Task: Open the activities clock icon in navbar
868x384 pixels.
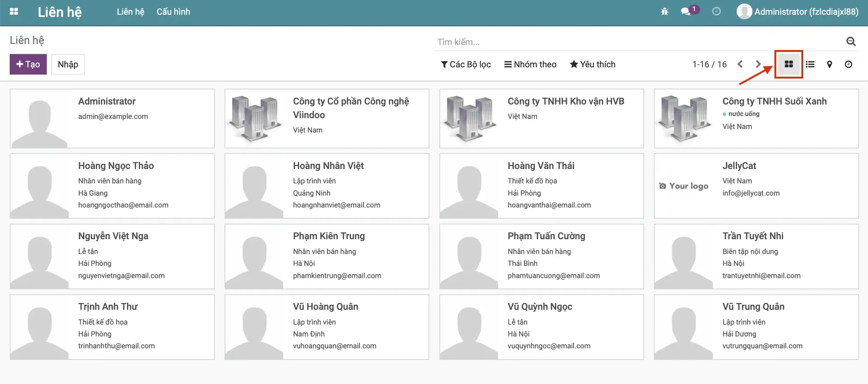Action: pyautogui.click(x=717, y=11)
